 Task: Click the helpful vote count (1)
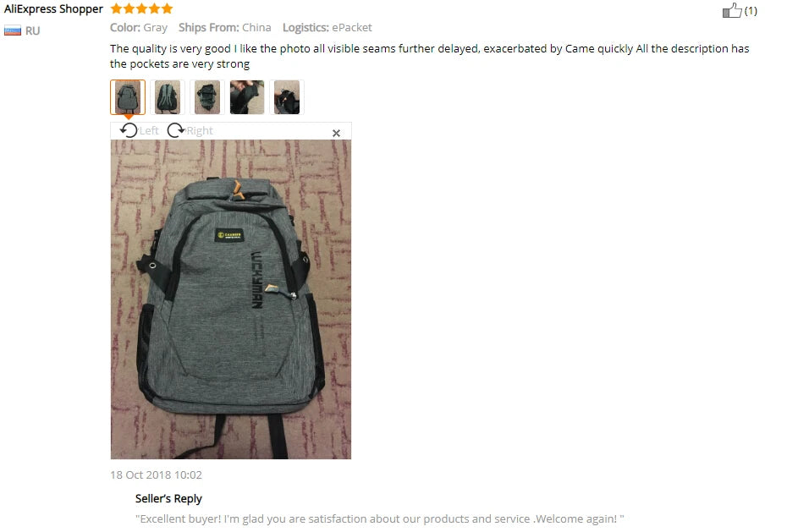tap(751, 10)
